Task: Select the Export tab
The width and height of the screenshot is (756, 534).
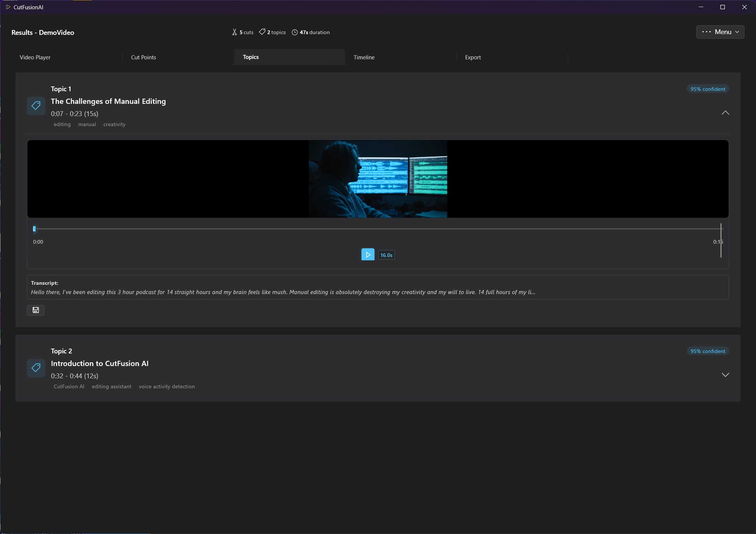Action: tap(472, 57)
